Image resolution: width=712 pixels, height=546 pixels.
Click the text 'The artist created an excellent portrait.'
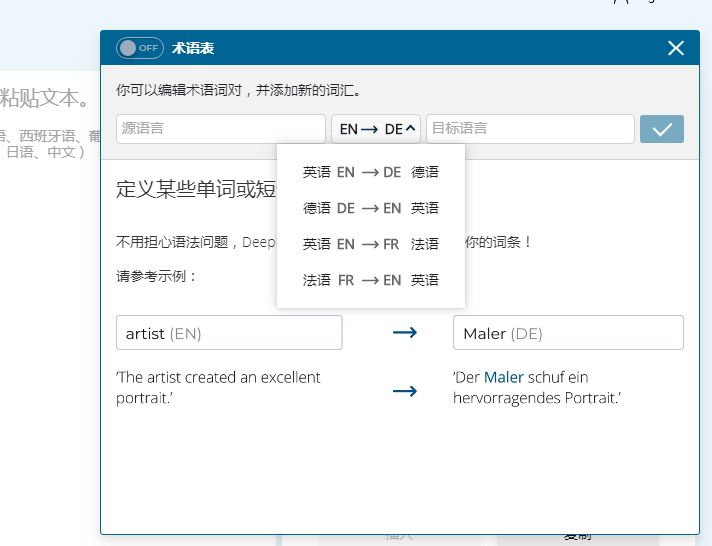coord(218,387)
